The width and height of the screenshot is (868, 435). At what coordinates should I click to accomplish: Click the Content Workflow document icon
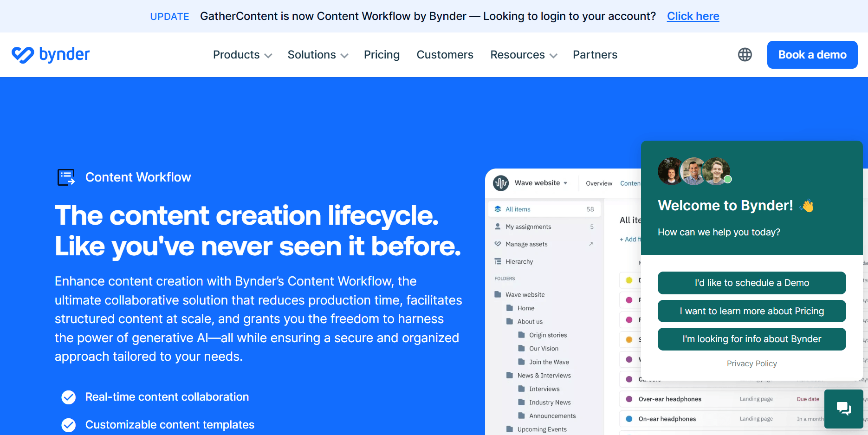point(66,177)
